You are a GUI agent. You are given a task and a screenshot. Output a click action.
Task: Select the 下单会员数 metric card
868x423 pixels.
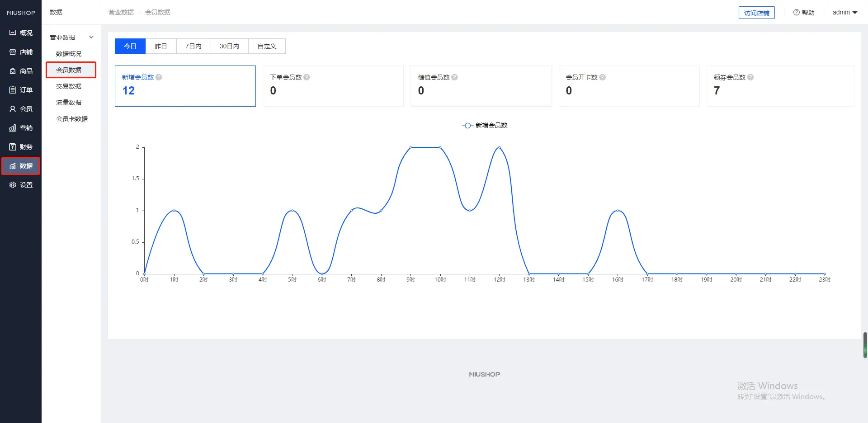coord(333,86)
